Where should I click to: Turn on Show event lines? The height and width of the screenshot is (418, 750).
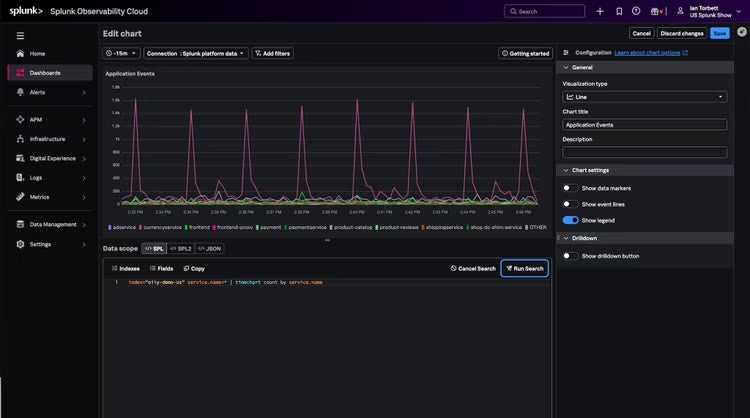pos(570,204)
